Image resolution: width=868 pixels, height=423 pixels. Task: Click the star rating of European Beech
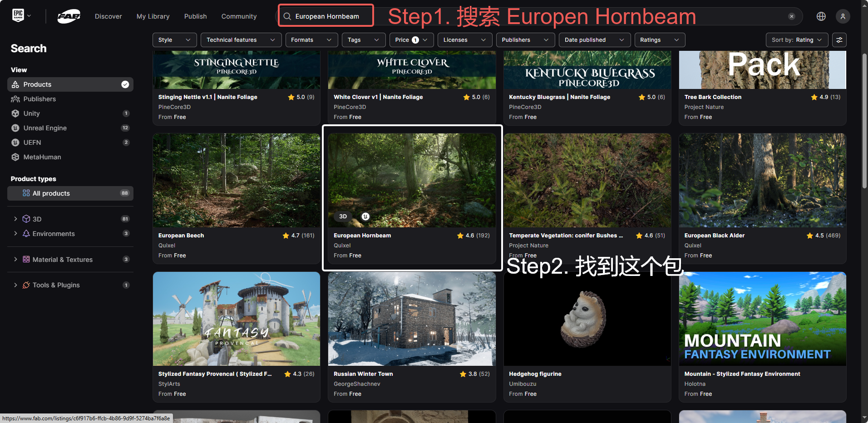pyautogui.click(x=298, y=236)
